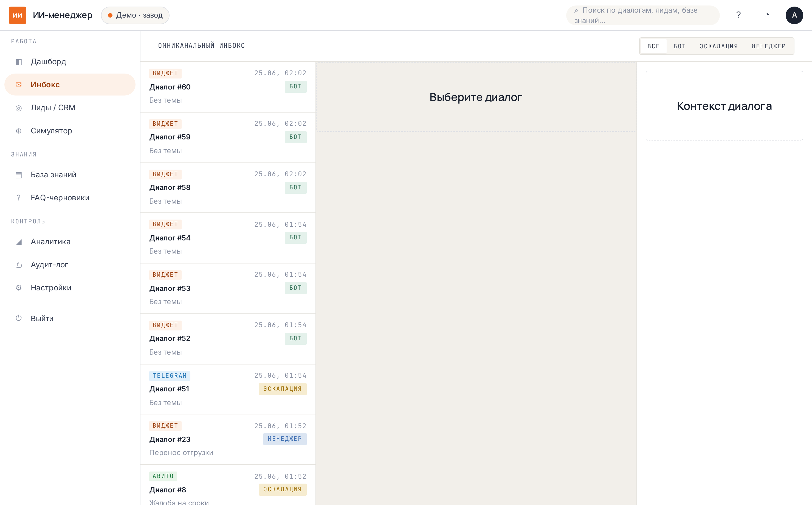Click the АВИТО channel tag

(163, 476)
